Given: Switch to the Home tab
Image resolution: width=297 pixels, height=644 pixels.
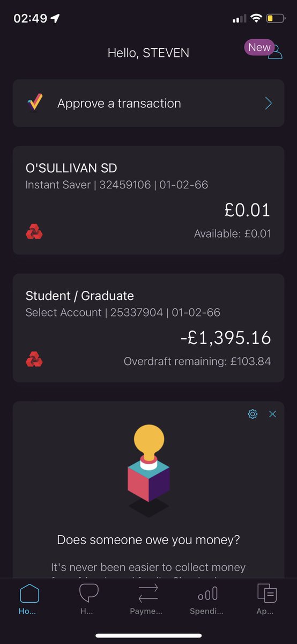Looking at the screenshot, I should pyautogui.click(x=29, y=599).
